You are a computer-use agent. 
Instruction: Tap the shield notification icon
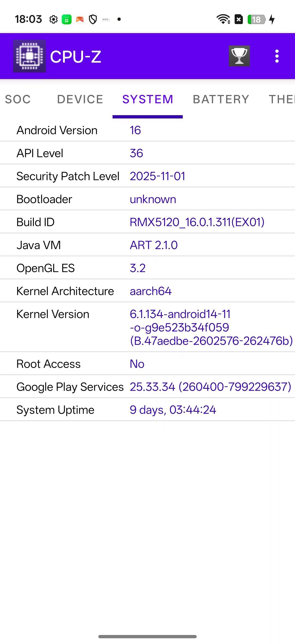tap(93, 19)
